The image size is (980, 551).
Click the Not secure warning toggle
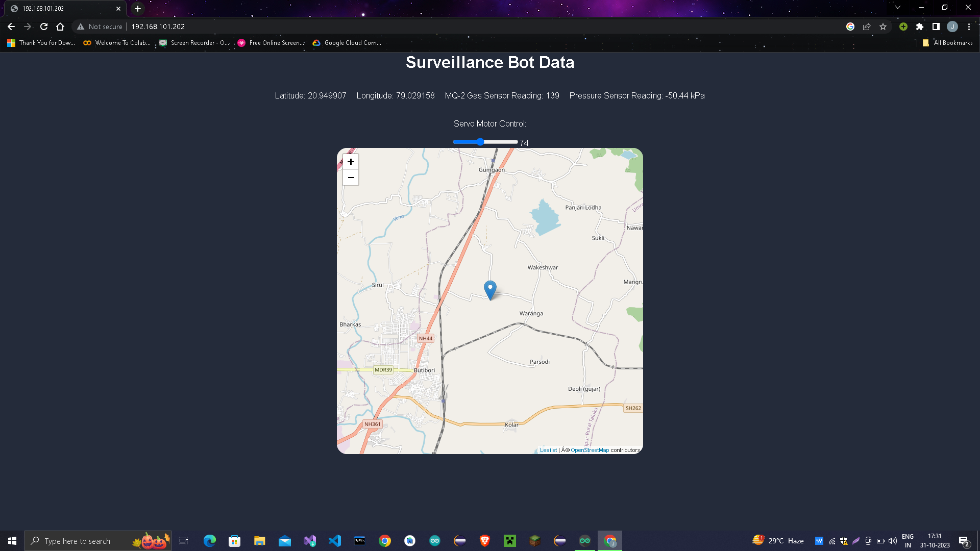pyautogui.click(x=100, y=27)
